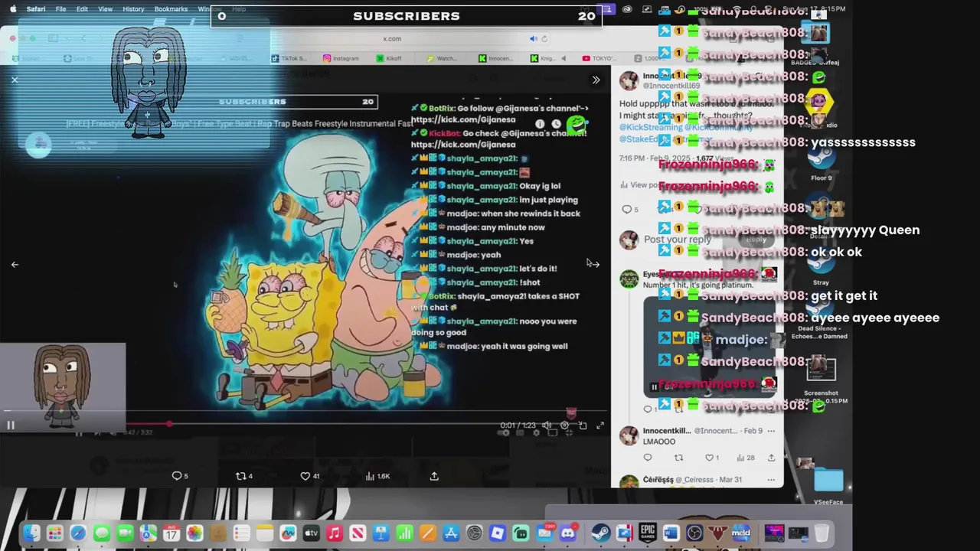
Task: Go to the next media with the right arrow
Action: tap(595, 264)
